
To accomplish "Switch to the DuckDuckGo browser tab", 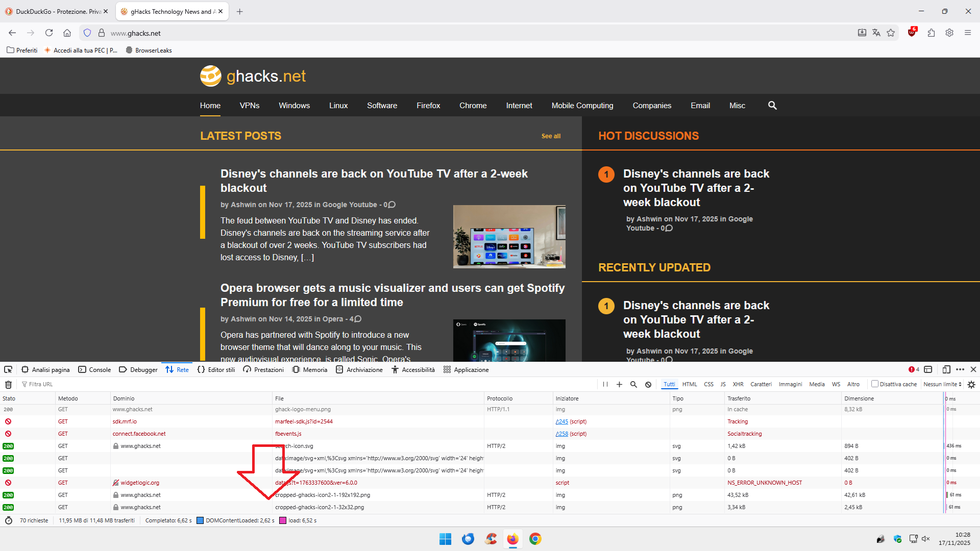I will (x=57, y=11).
